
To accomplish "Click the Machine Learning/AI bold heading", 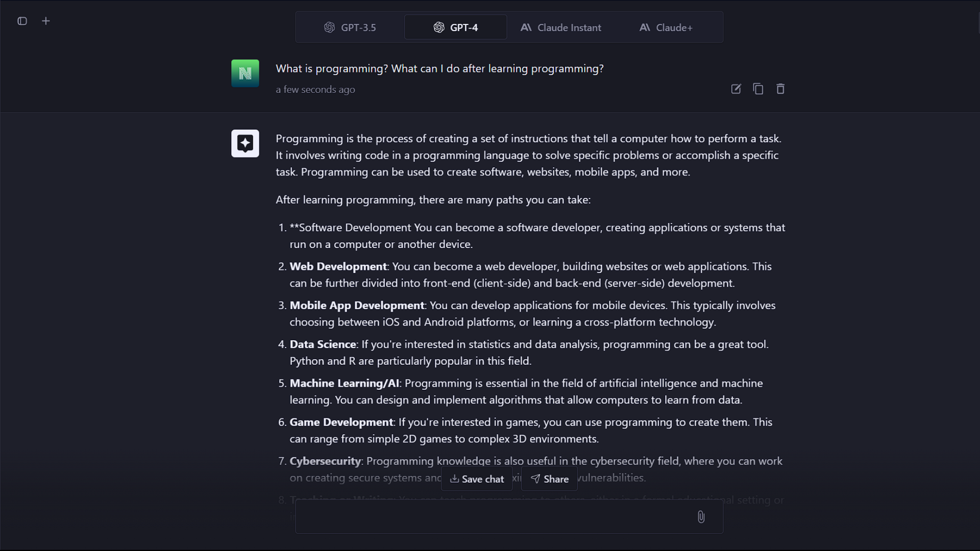I will tap(344, 383).
